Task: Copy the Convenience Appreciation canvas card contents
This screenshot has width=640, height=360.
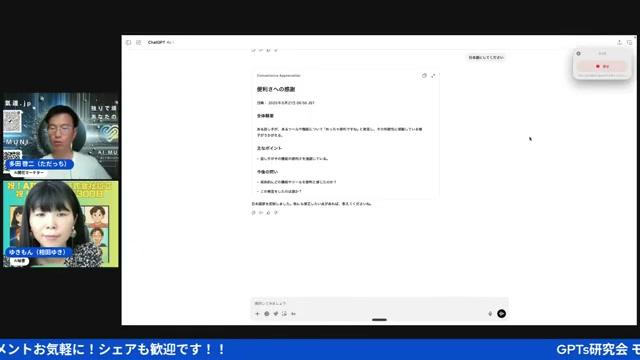Action: pyautogui.click(x=424, y=76)
